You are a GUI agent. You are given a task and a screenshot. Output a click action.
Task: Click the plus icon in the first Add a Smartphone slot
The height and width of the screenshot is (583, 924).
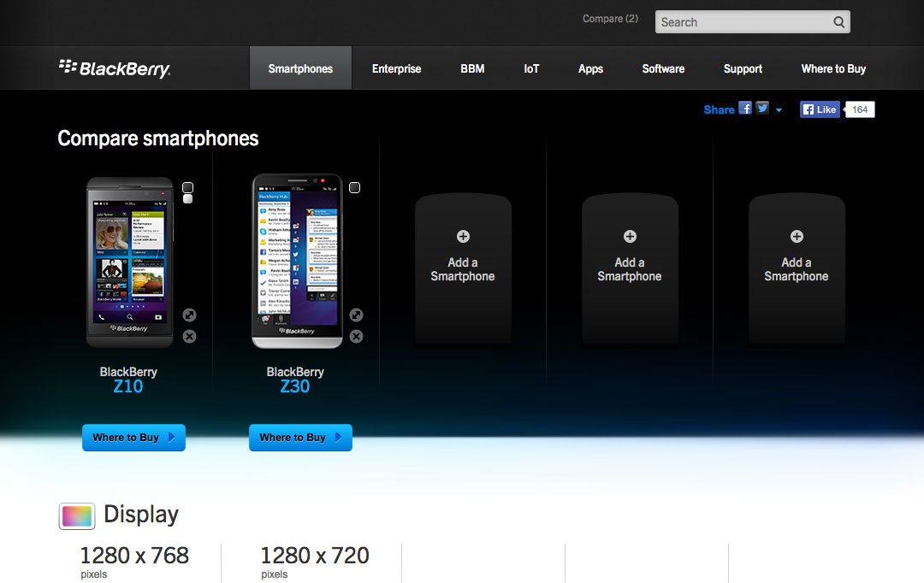tap(463, 236)
